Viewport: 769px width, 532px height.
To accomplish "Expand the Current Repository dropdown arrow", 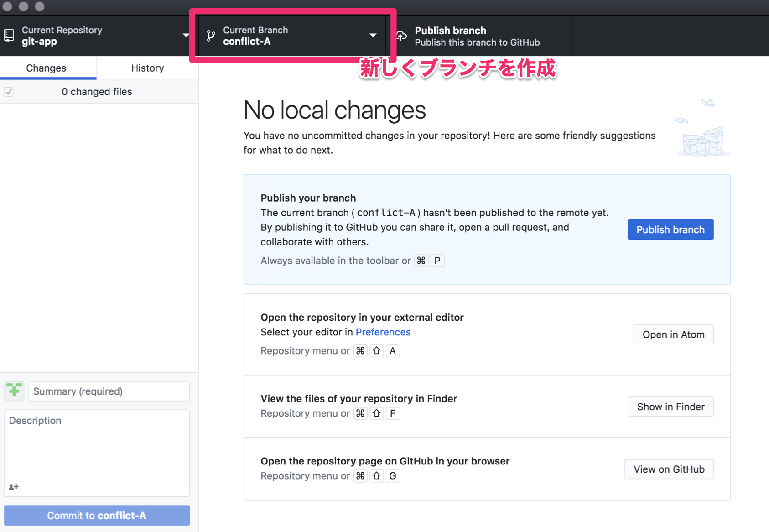I will 186,35.
